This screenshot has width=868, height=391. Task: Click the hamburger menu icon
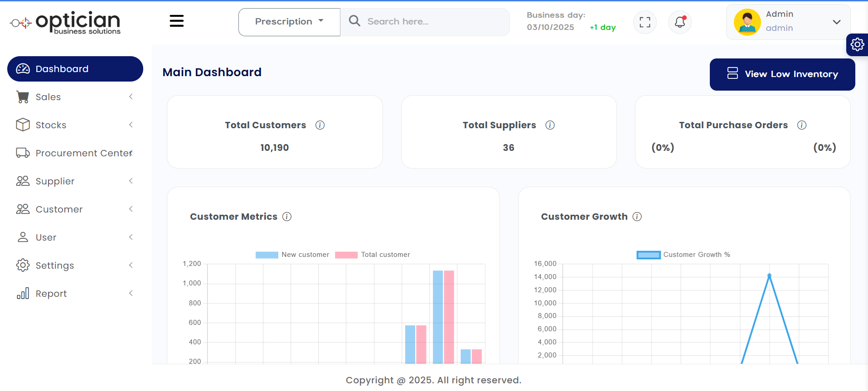coord(176,21)
